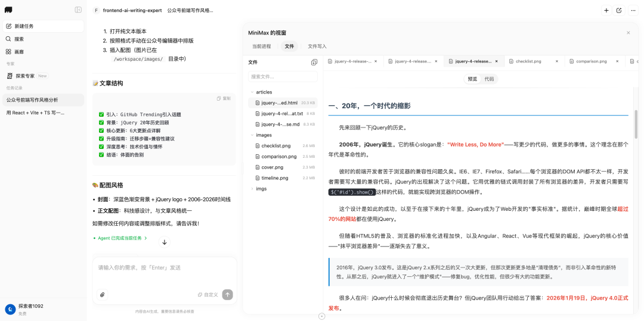Viewport: 644px width, 321px height.
Task: Switch to preview mode
Action: coord(472,79)
